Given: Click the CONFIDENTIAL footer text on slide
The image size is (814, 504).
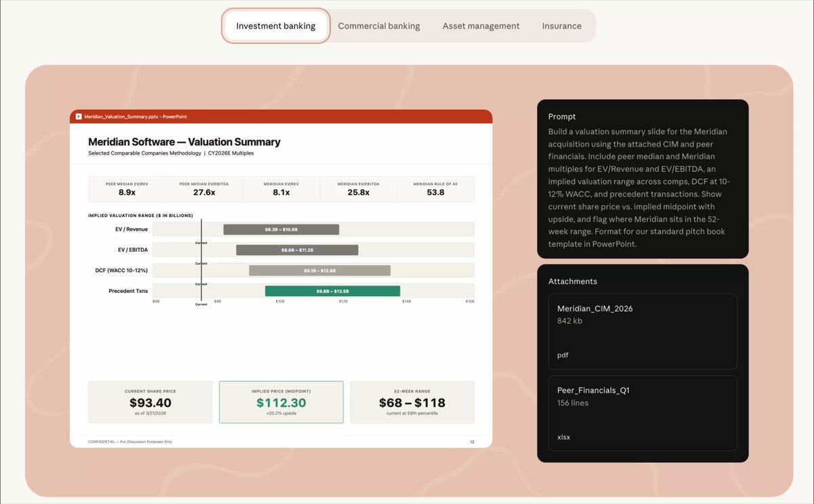Looking at the screenshot, I should coord(130,442).
